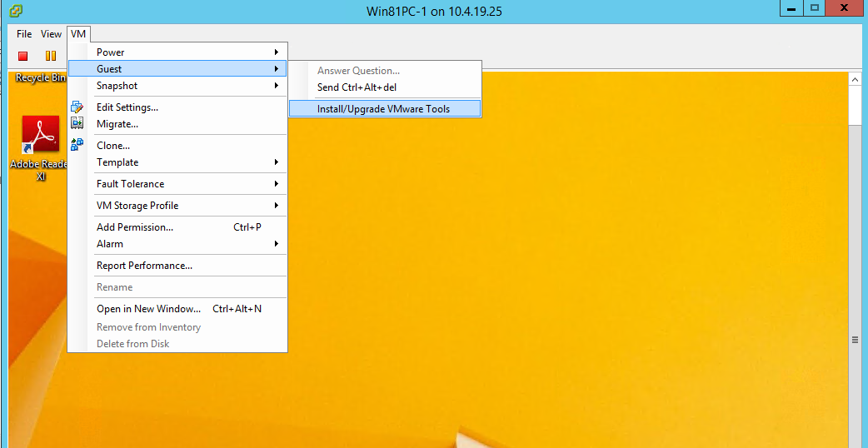Expand the Fault Tolerance submenu

point(177,184)
